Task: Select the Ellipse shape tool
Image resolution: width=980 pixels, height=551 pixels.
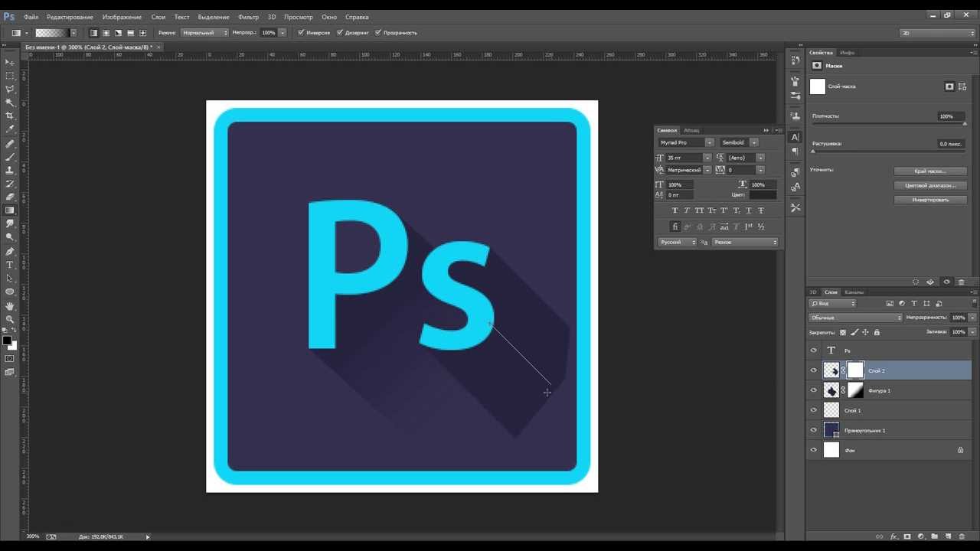Action: point(10,292)
